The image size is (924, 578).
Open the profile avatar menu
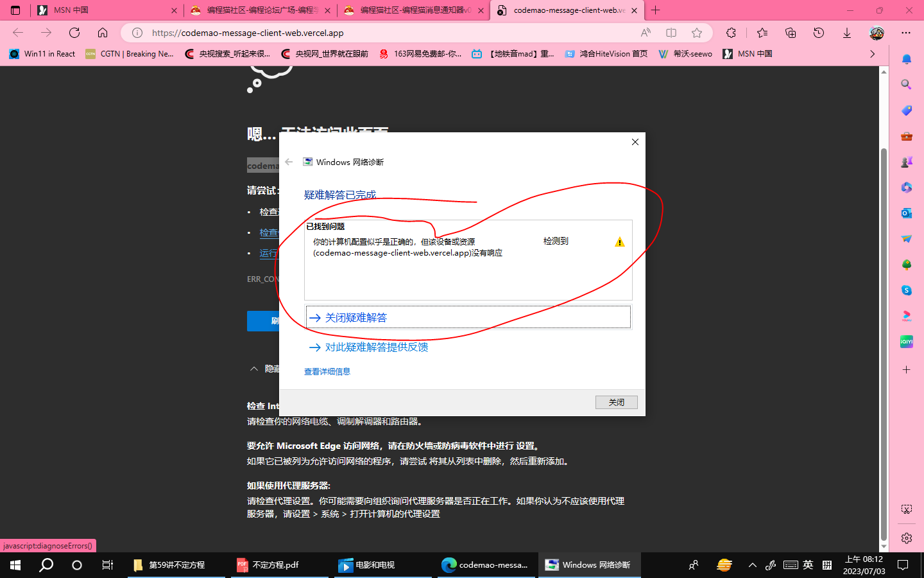[x=877, y=33]
